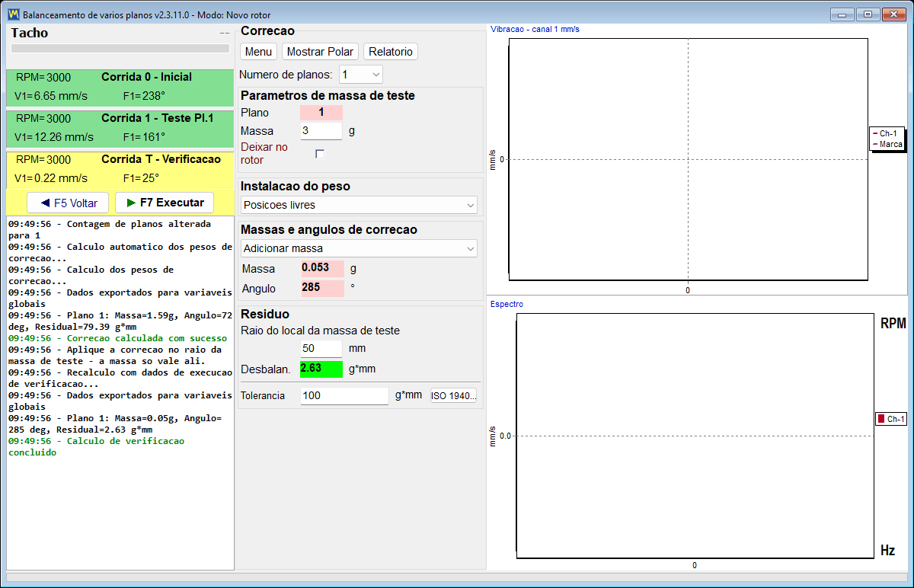
Task: Click the 'Vibracao - canal 1 mm/s' chart title
Action: pyautogui.click(x=535, y=29)
